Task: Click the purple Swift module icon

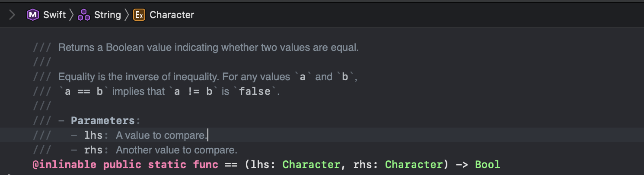Action: (33, 15)
